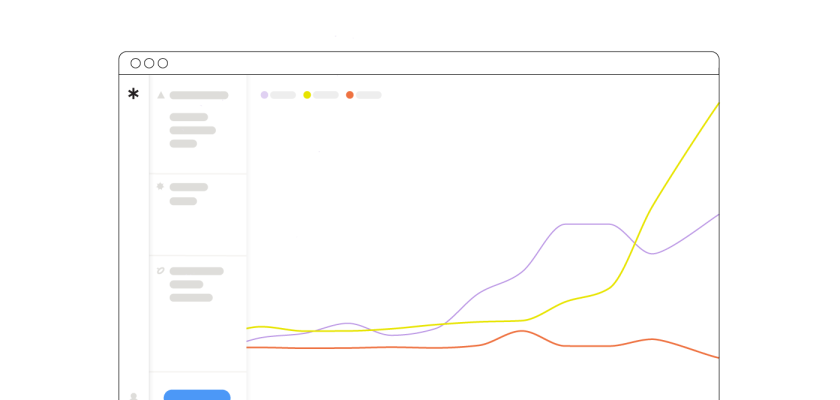This screenshot has width=840, height=400.
Task: Open the user profile icon at bottom left
Action: click(133, 396)
